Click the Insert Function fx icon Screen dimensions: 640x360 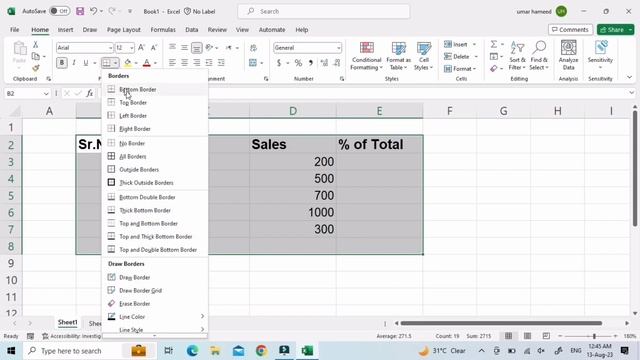pyautogui.click(x=89, y=93)
